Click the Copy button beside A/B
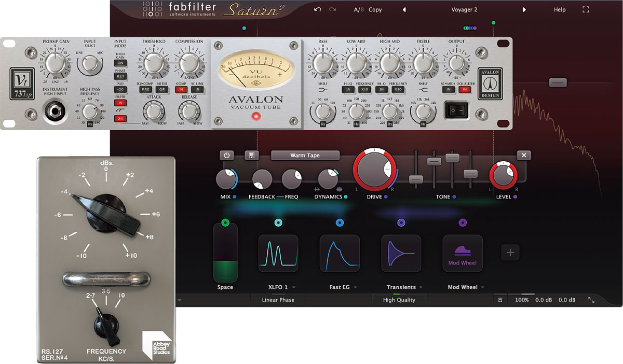 pyautogui.click(x=375, y=9)
